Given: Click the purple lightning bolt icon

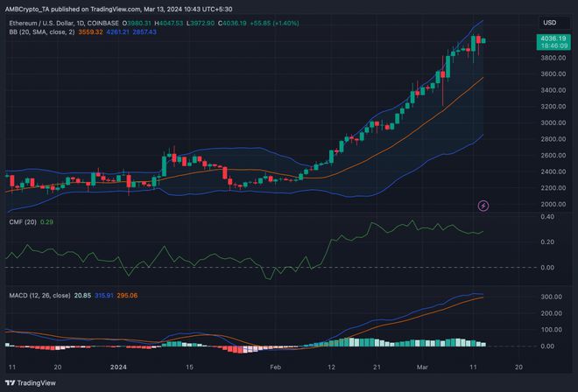Looking at the screenshot, I should (483, 206).
